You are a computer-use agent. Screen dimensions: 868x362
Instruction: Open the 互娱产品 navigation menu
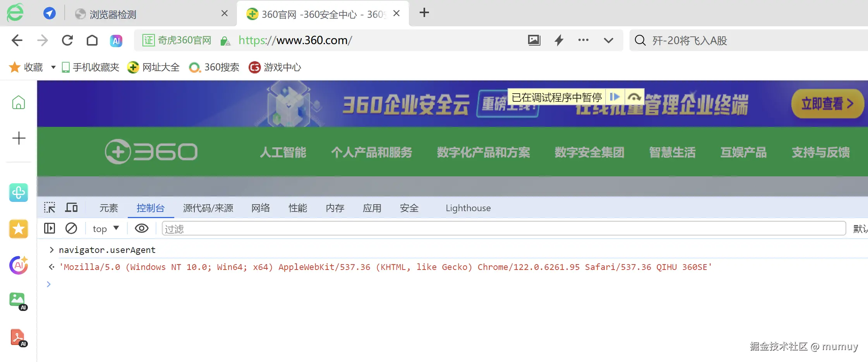[x=744, y=152]
